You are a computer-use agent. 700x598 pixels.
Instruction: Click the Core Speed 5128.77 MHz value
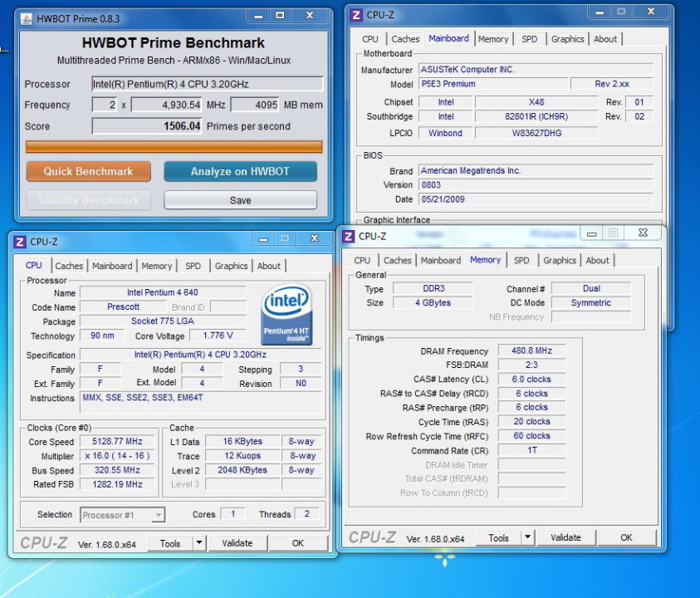click(x=117, y=441)
